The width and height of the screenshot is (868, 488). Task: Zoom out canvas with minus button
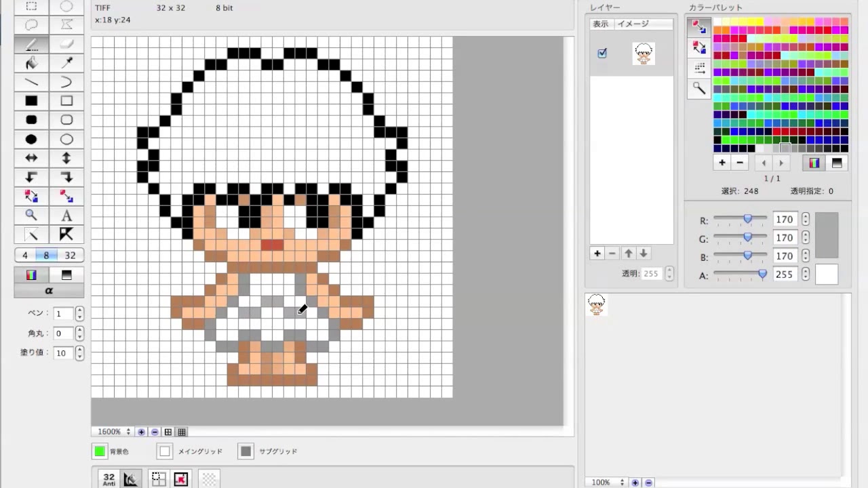(x=155, y=432)
